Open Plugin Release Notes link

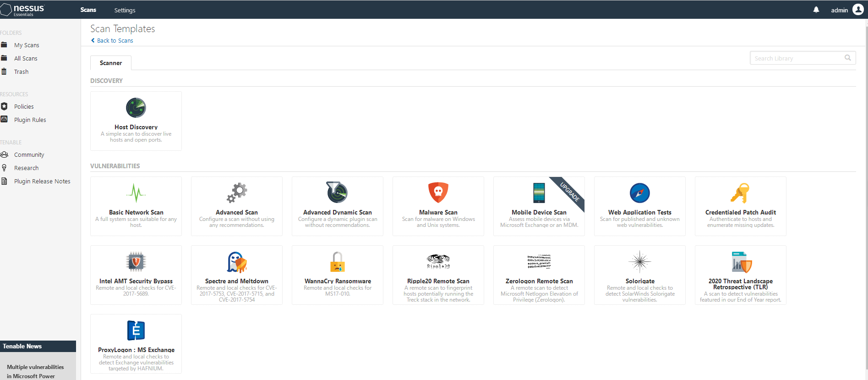point(42,181)
